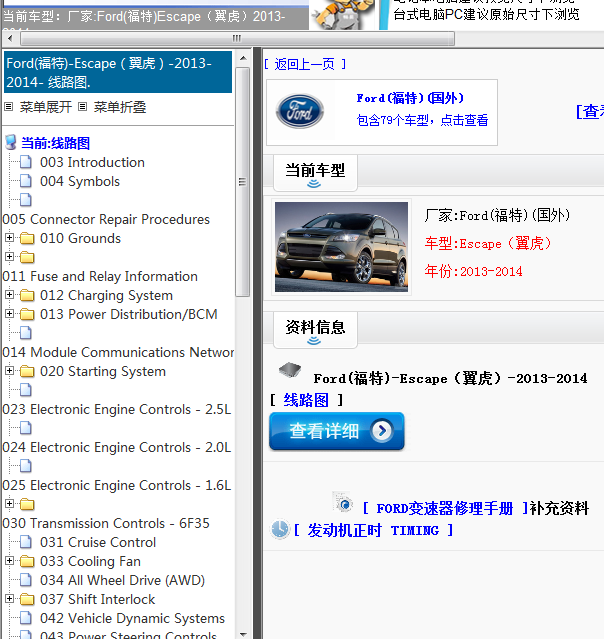Click the tree panel vertical scrollbar thumb
The width and height of the screenshot is (604, 639).
coord(243,182)
